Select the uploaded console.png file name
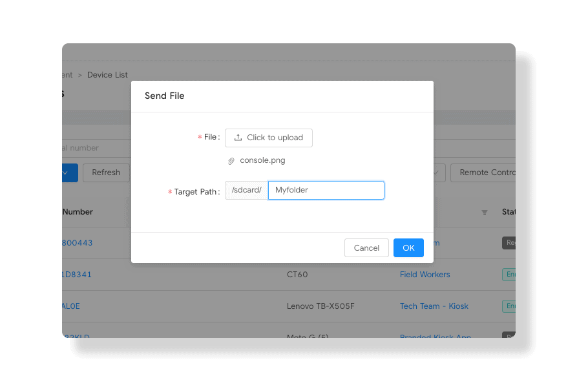 click(262, 160)
